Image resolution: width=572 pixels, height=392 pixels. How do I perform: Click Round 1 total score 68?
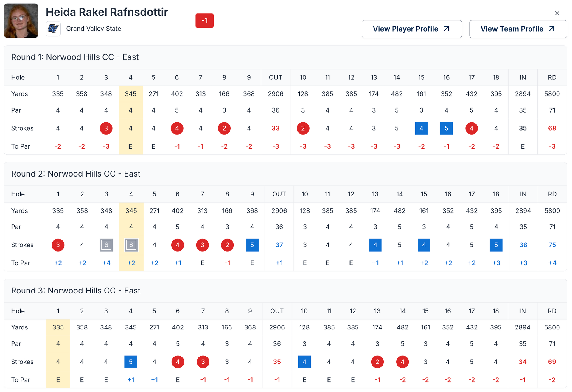pos(552,128)
